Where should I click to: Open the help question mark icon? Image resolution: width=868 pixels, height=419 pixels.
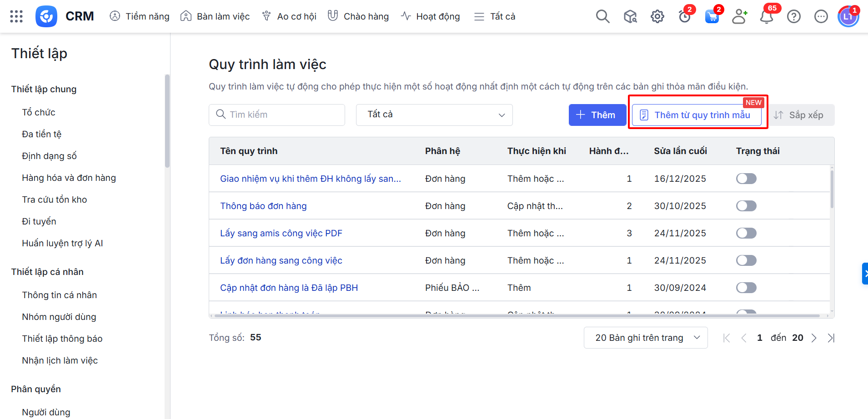[x=794, y=17]
